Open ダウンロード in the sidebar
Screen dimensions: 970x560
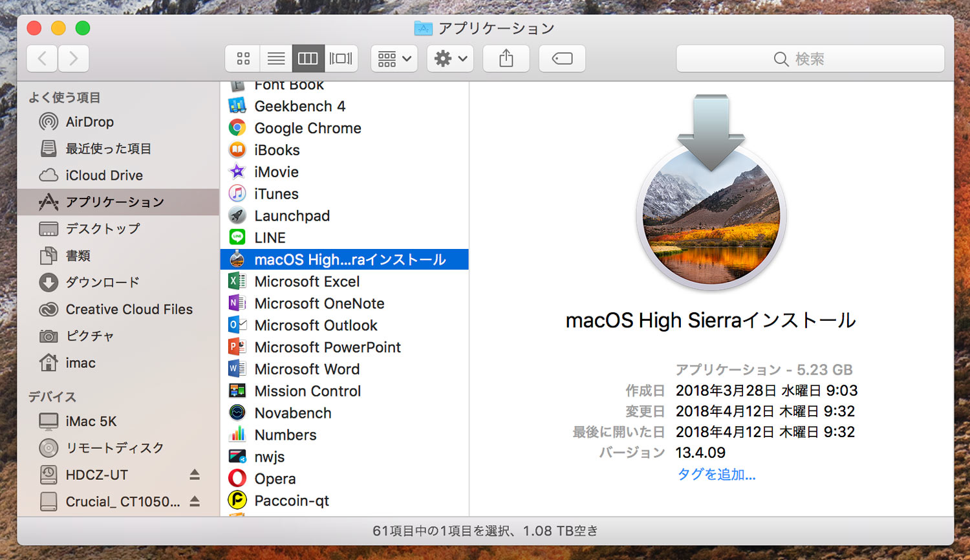(118, 283)
